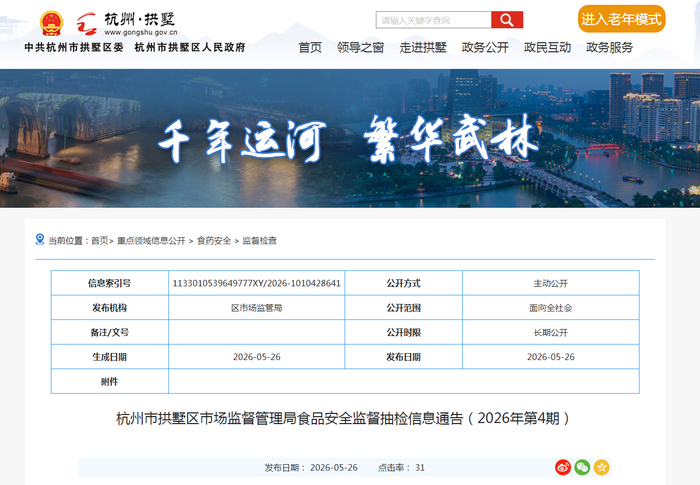Click the www.gongshu.gov.cn site address
Viewport: 700px width, 485px height.
coord(141,32)
